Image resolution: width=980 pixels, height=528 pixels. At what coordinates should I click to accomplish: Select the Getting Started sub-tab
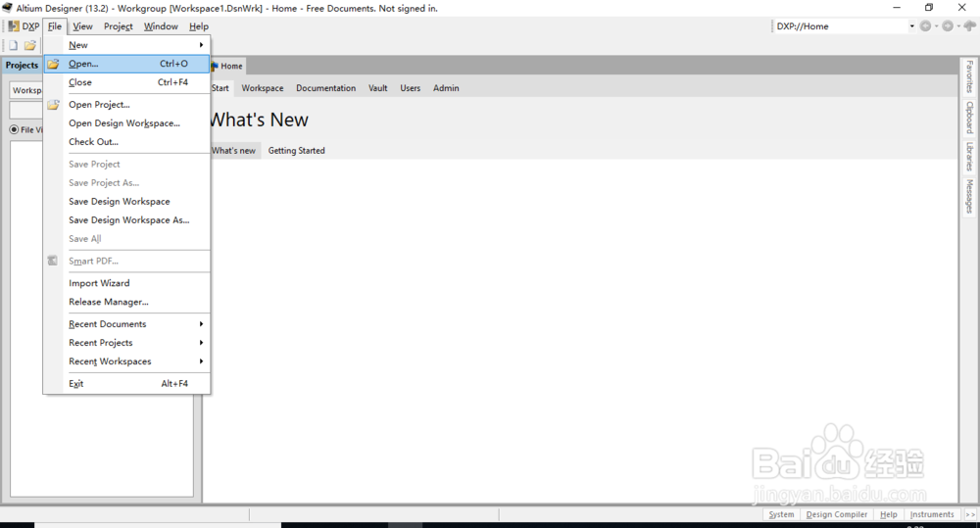[296, 151]
